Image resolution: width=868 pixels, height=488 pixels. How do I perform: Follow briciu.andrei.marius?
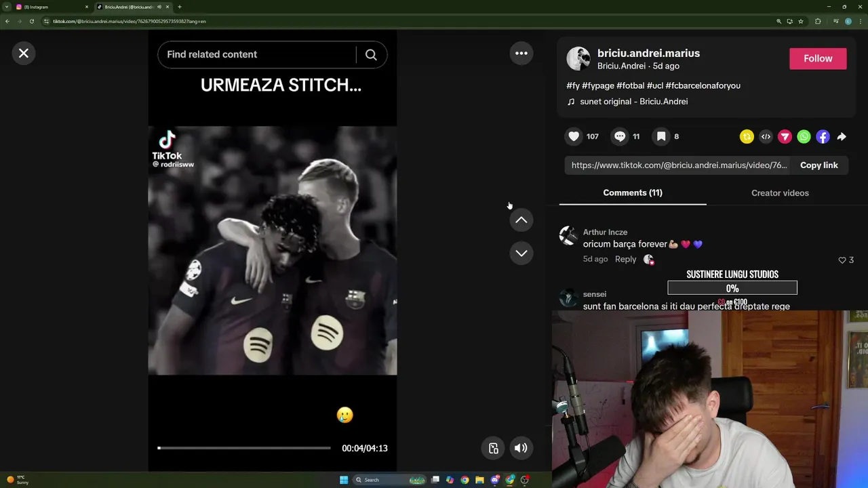(818, 58)
